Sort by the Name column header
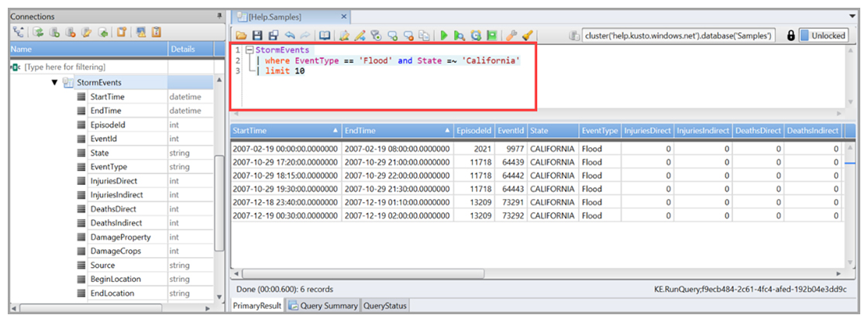This screenshot has height=322, width=868. (x=88, y=50)
